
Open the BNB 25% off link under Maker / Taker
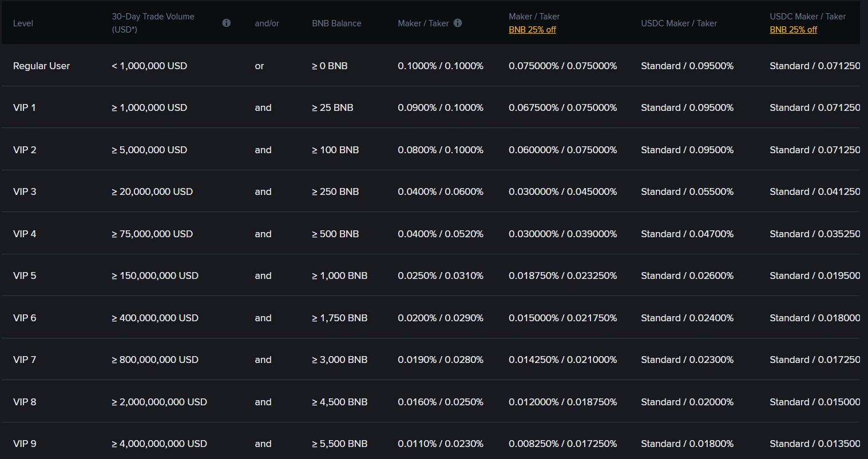(532, 30)
